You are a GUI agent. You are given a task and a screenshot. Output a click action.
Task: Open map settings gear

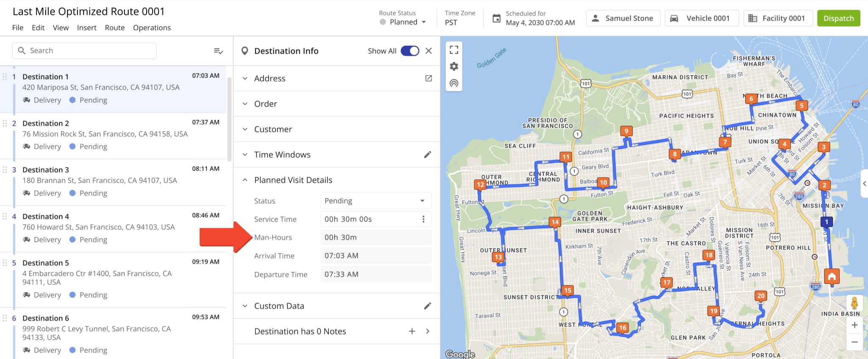[x=454, y=67]
